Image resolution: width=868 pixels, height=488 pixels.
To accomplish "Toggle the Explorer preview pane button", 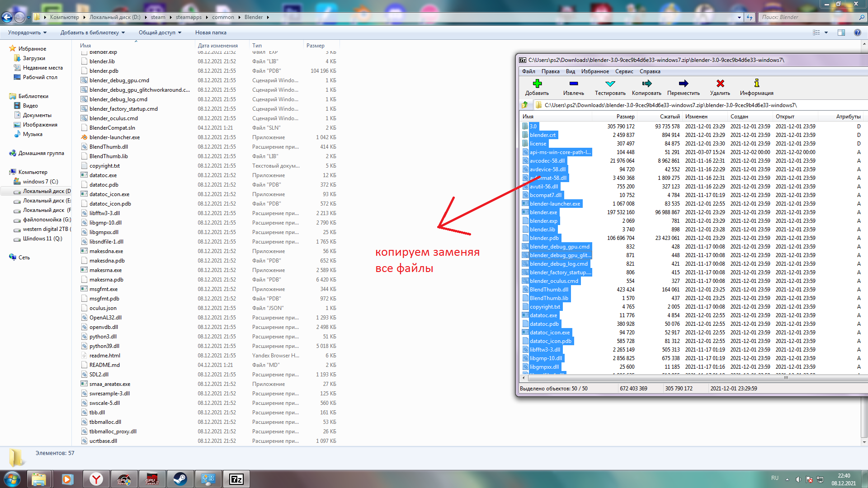I will point(841,33).
